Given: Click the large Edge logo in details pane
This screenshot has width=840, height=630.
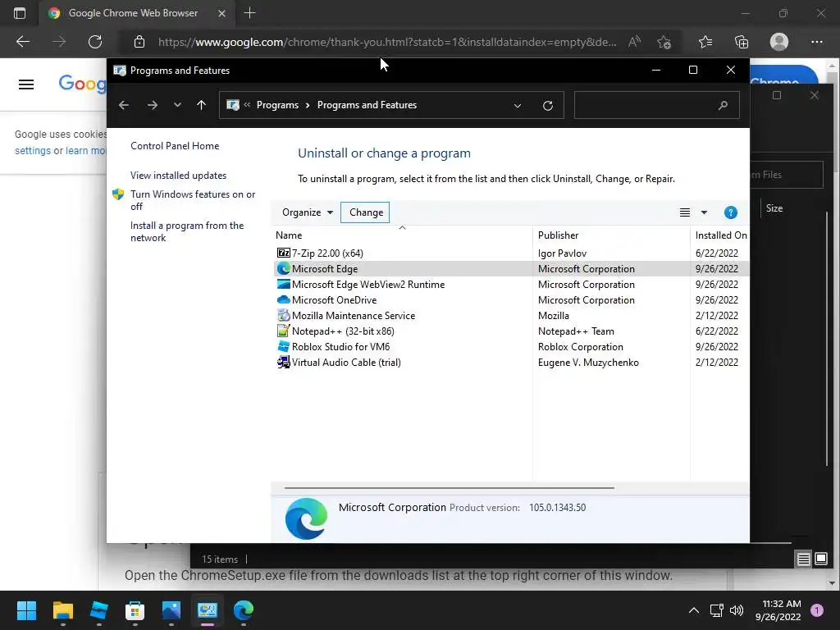Looking at the screenshot, I should (307, 518).
